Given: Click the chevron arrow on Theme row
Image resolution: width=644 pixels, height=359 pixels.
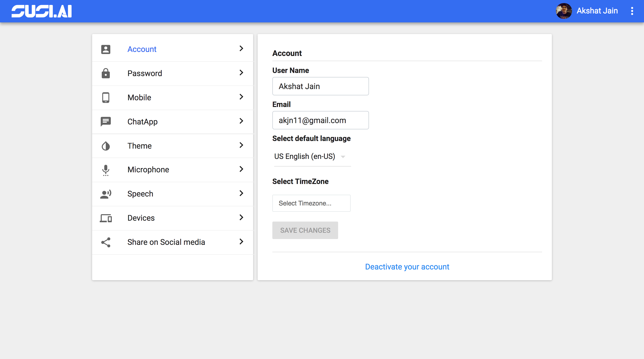Looking at the screenshot, I should click(241, 145).
